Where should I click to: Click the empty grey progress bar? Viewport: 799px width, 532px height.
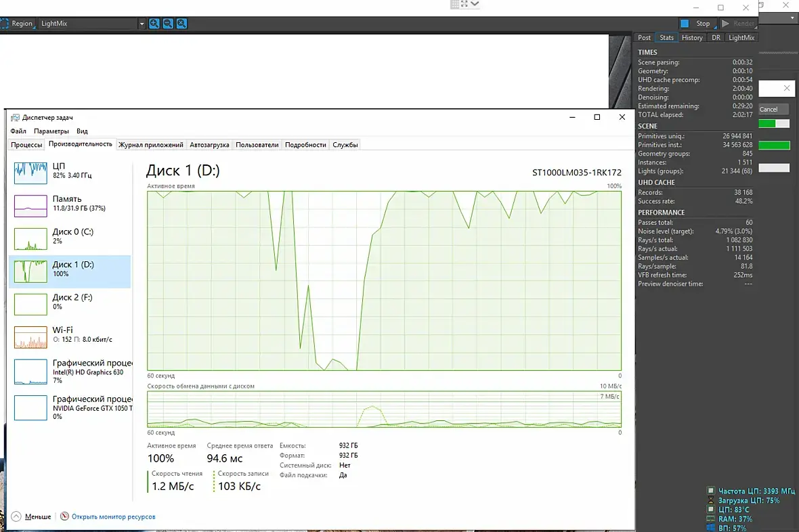pyautogui.click(x=774, y=168)
